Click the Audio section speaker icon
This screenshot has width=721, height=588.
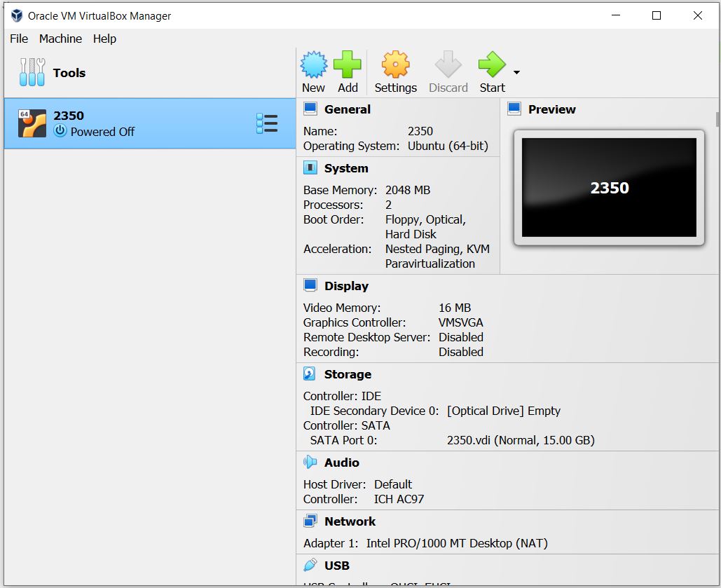tap(309, 462)
